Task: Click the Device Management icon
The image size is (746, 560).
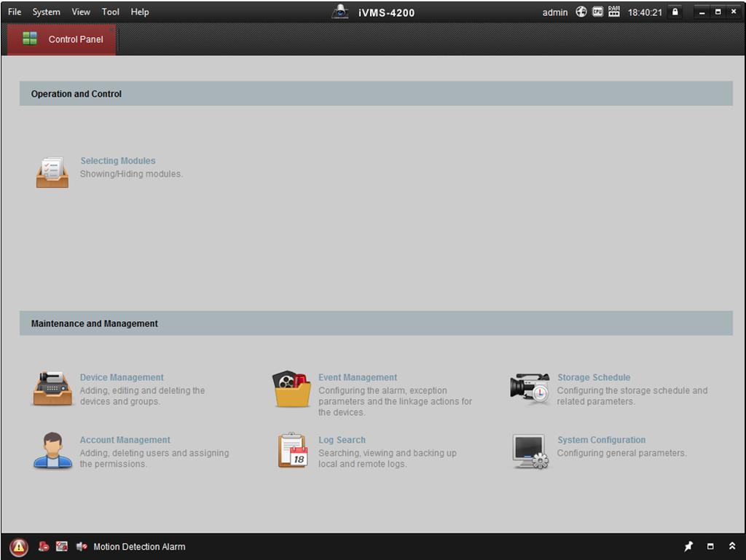Action: click(52, 388)
